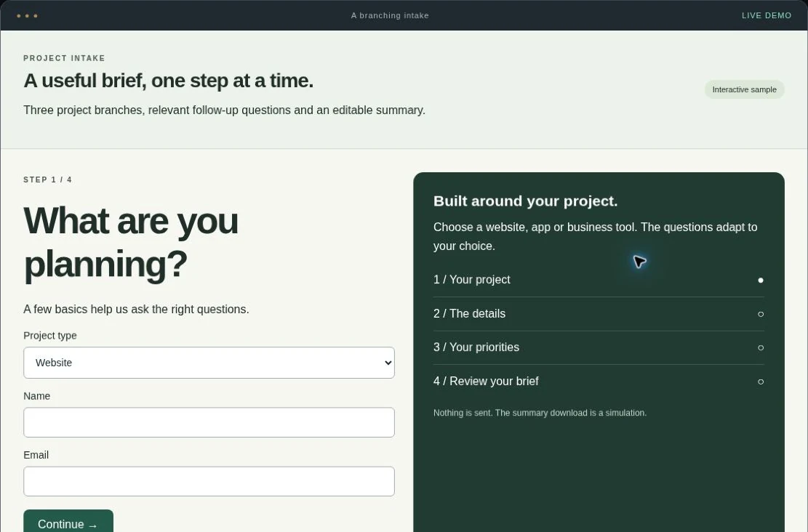
Task: Select step 2 / The details
Action: click(599, 314)
